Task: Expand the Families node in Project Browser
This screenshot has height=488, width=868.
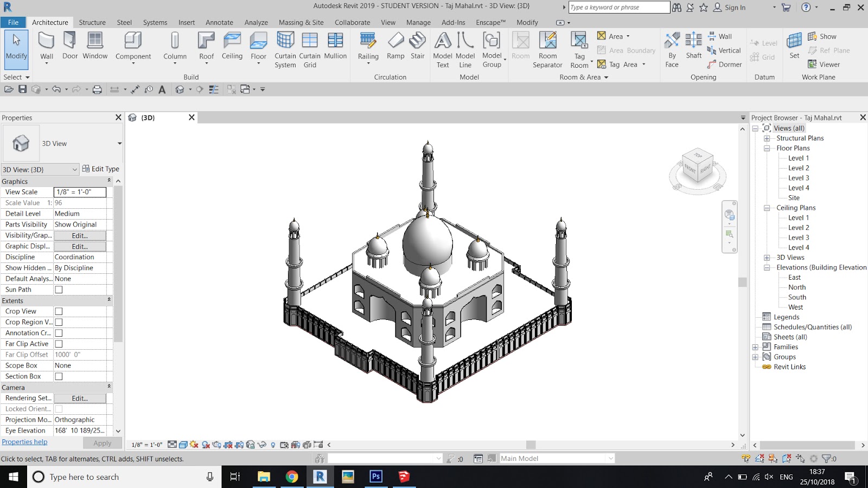Action: click(755, 346)
